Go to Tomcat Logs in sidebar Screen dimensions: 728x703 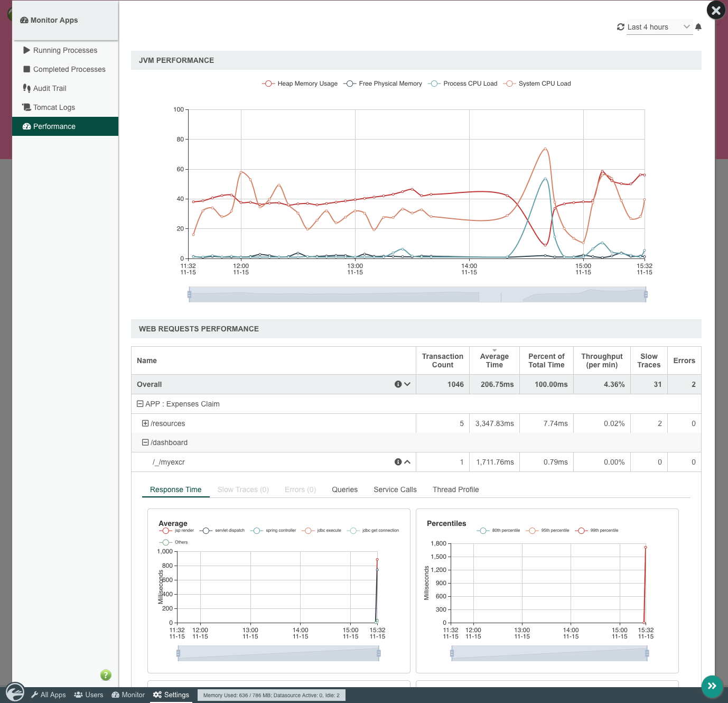point(54,107)
